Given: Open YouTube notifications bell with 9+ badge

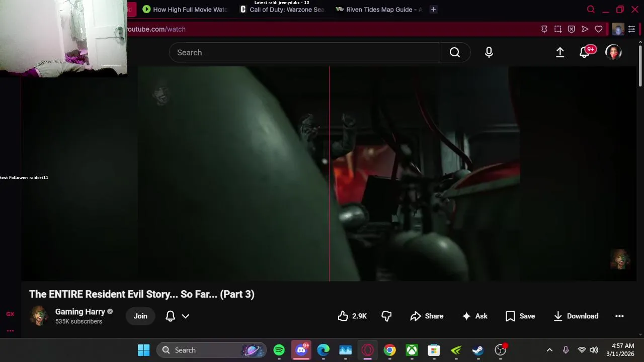Looking at the screenshot, I should pyautogui.click(x=585, y=52).
